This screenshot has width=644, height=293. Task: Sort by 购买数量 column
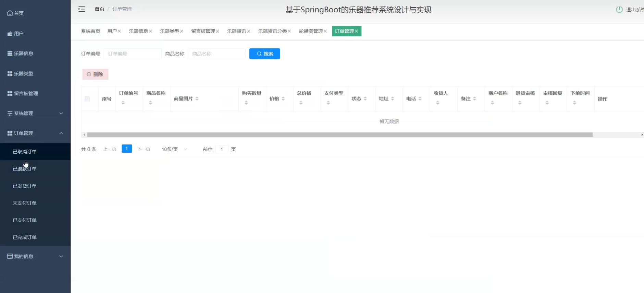pos(246,103)
